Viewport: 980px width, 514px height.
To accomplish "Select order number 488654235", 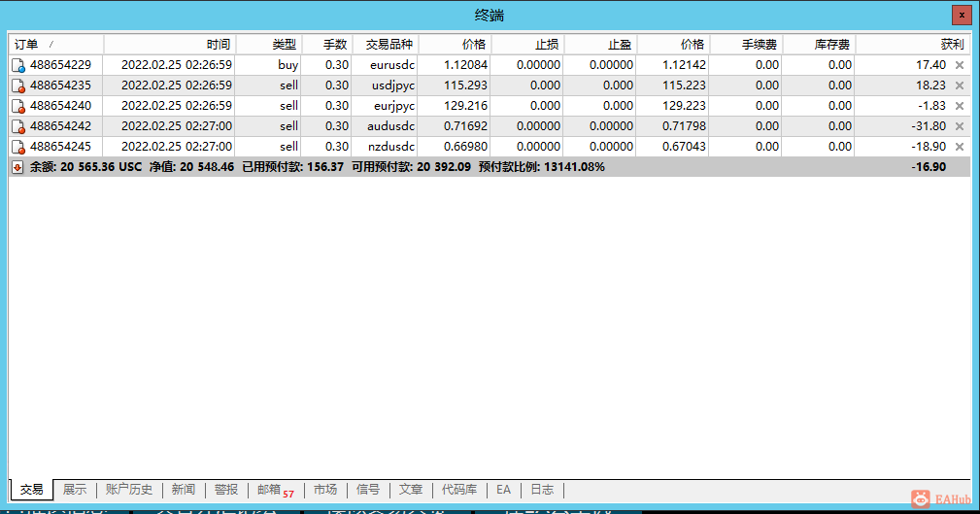I will coord(60,86).
